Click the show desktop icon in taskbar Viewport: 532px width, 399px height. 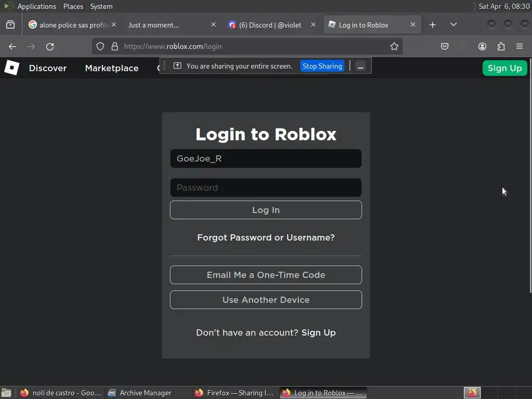[x=6, y=393]
